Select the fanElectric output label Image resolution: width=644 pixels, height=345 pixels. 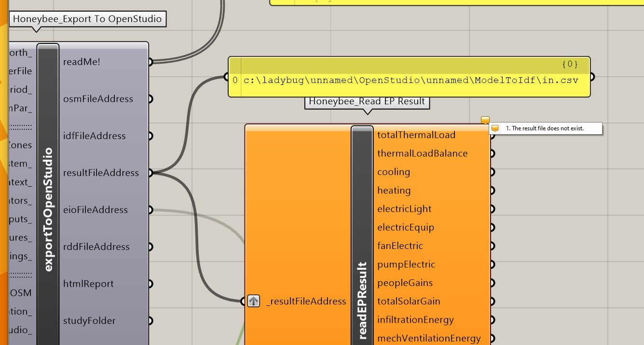tap(400, 246)
